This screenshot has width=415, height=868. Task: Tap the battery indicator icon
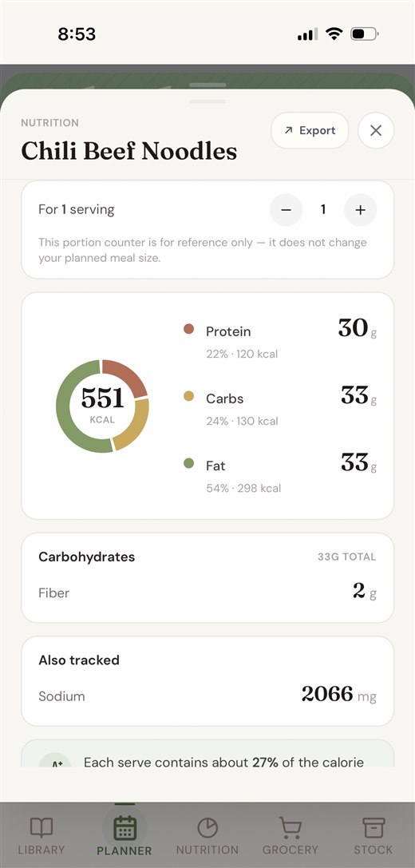coord(364,34)
